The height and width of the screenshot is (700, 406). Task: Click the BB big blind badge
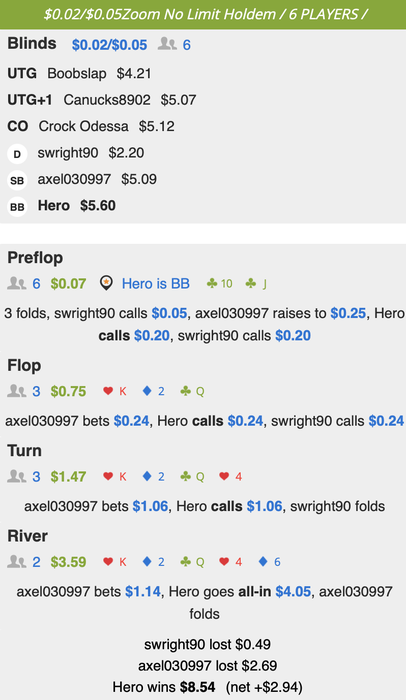[17, 207]
